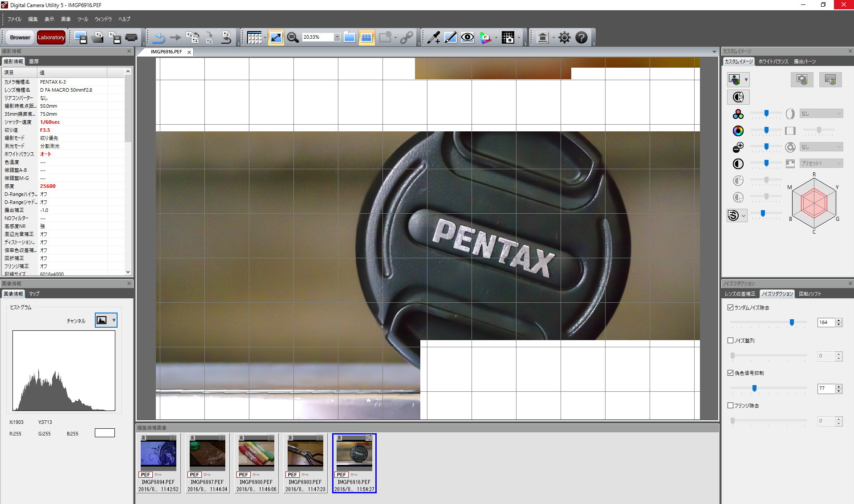854x504 pixels.
Task: Open the zoom percentage dropdown
Action: [337, 37]
